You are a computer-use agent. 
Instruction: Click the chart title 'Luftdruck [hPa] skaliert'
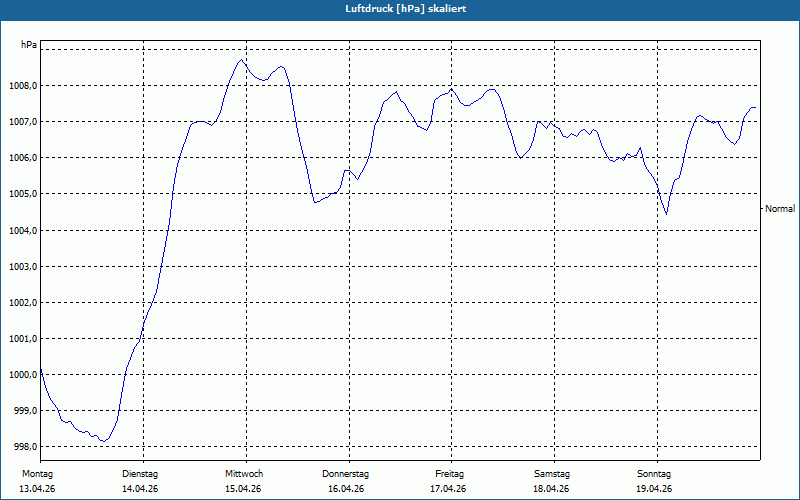pyautogui.click(x=406, y=9)
